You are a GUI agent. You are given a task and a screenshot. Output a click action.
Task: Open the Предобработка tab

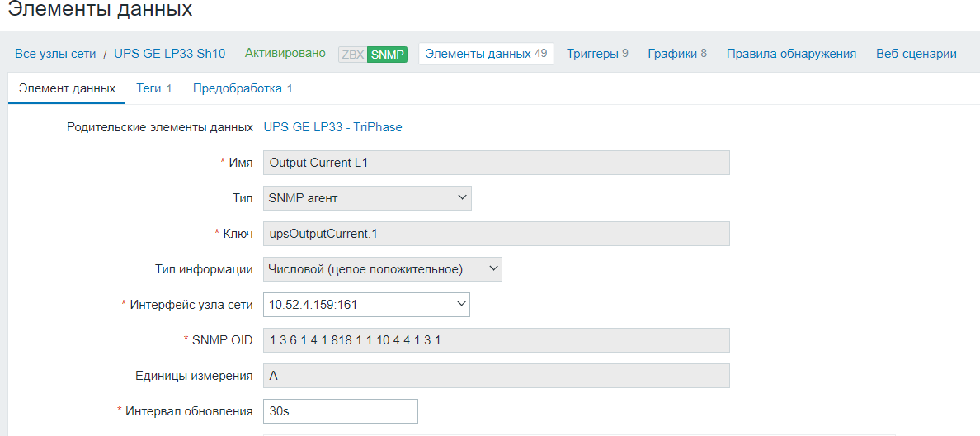[x=243, y=88]
